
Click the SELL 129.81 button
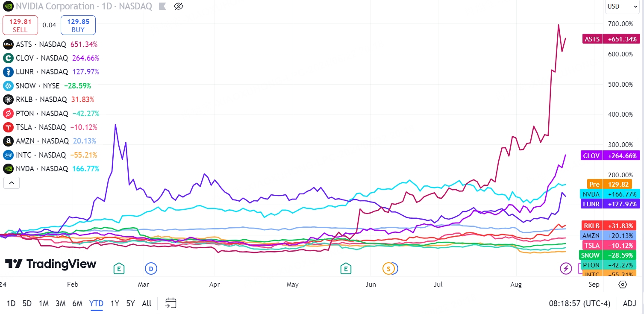coord(20,25)
